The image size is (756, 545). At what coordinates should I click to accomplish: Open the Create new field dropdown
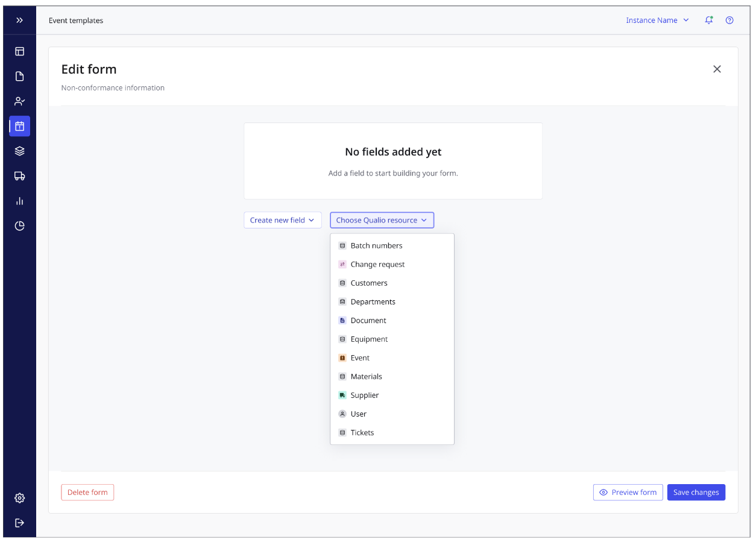[x=282, y=220]
